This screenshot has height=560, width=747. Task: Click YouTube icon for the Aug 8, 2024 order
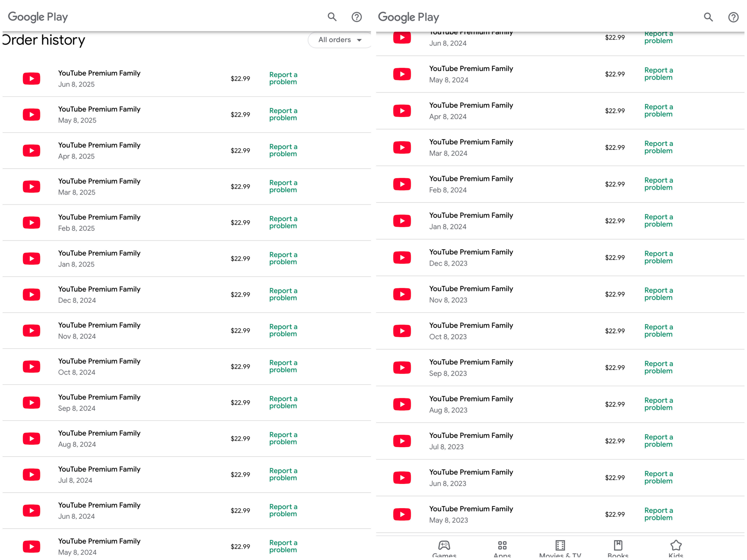31,439
